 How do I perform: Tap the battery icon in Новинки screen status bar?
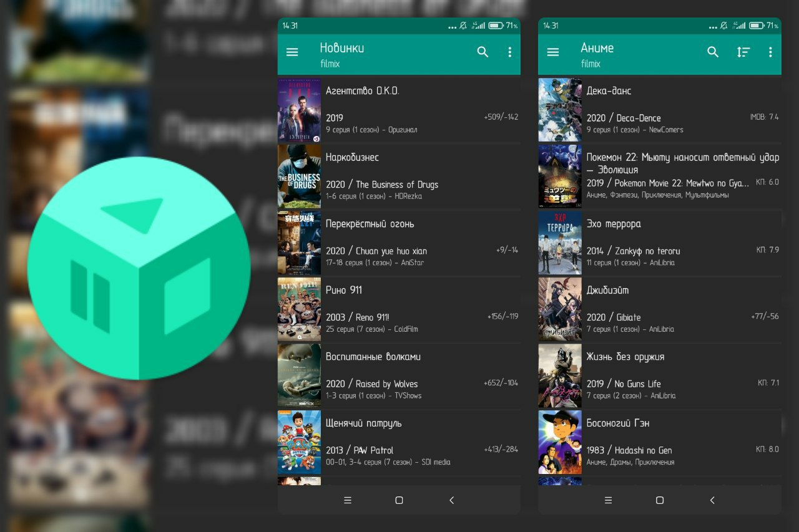click(x=496, y=26)
